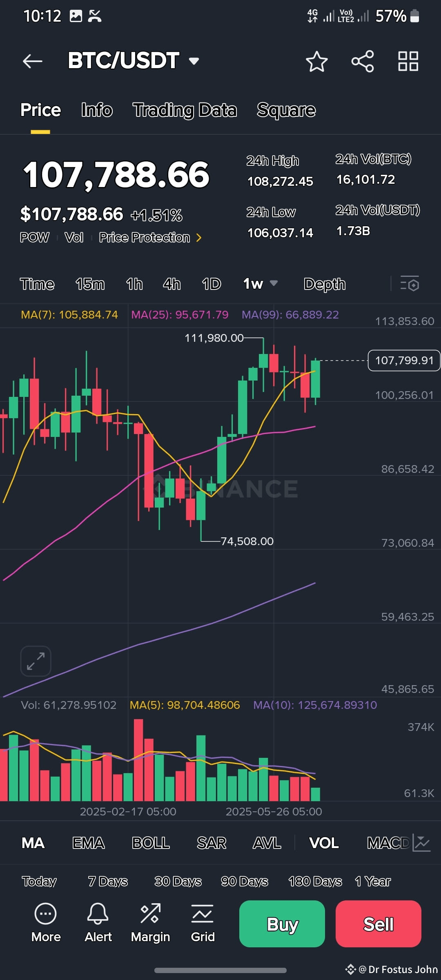The height and width of the screenshot is (980, 441).
Task: Select the 4h chart interval
Action: point(171,284)
